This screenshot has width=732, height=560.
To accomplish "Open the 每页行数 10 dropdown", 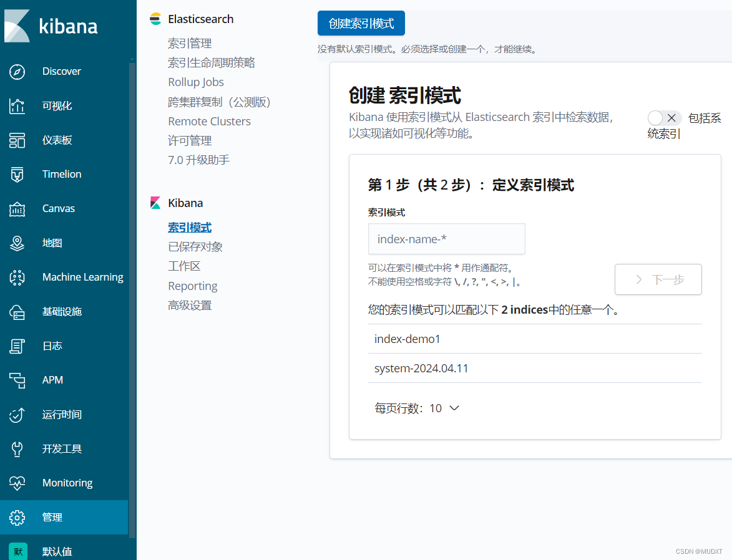I will click(417, 408).
